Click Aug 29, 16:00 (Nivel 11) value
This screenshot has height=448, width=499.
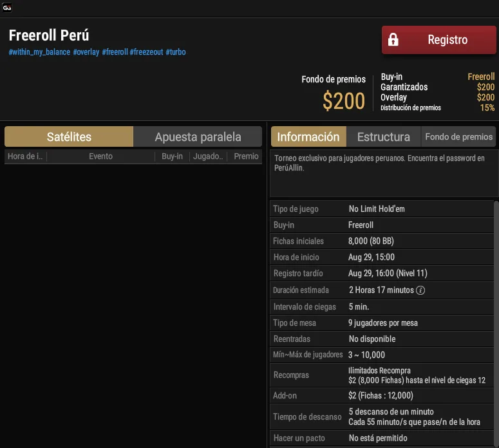click(x=388, y=274)
